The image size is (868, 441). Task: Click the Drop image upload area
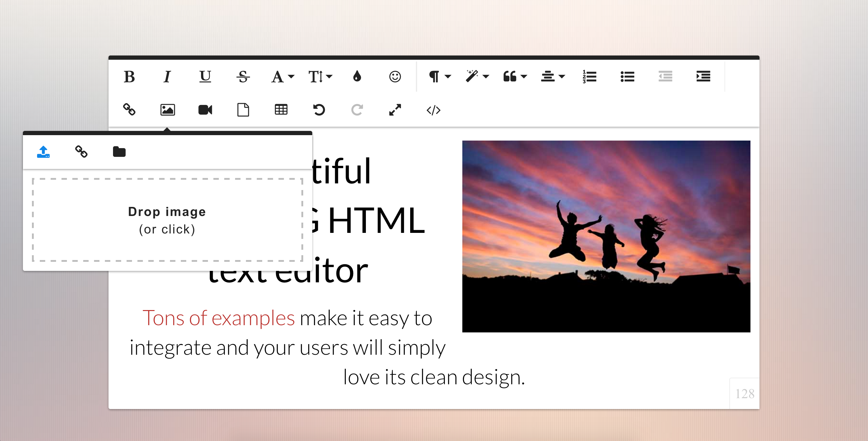[167, 220]
